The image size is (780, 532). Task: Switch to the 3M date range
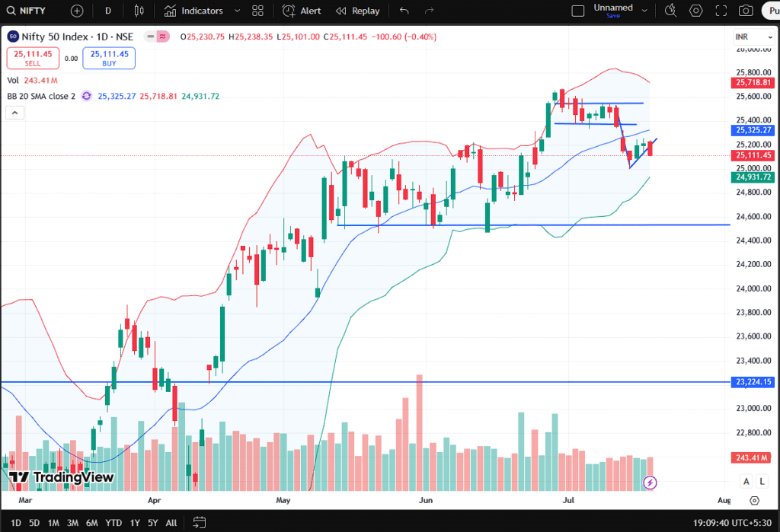[72, 523]
